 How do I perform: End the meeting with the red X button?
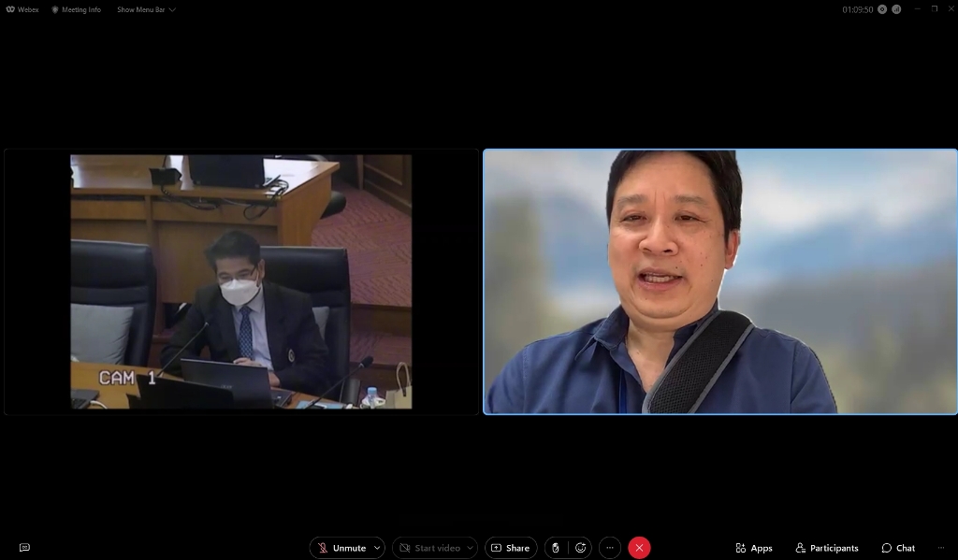pyautogui.click(x=639, y=548)
